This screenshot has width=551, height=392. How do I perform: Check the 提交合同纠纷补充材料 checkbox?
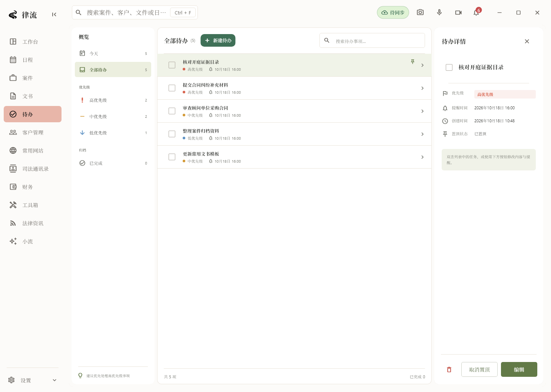(172, 88)
